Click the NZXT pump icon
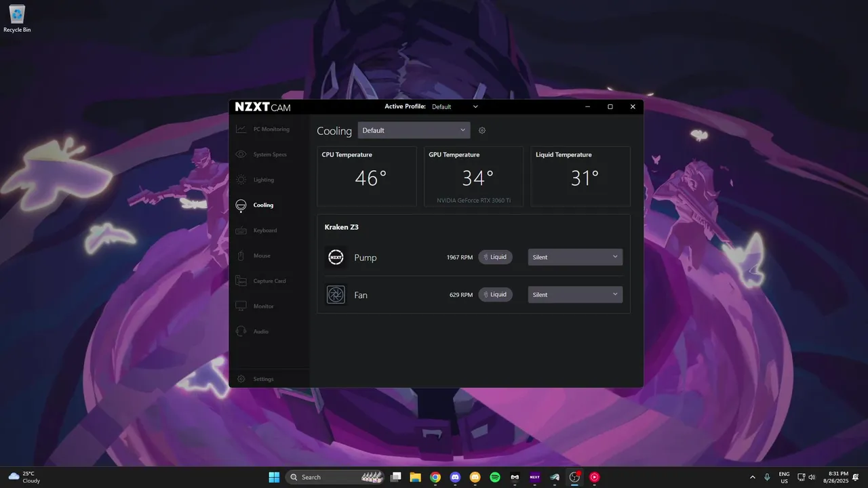 click(336, 257)
